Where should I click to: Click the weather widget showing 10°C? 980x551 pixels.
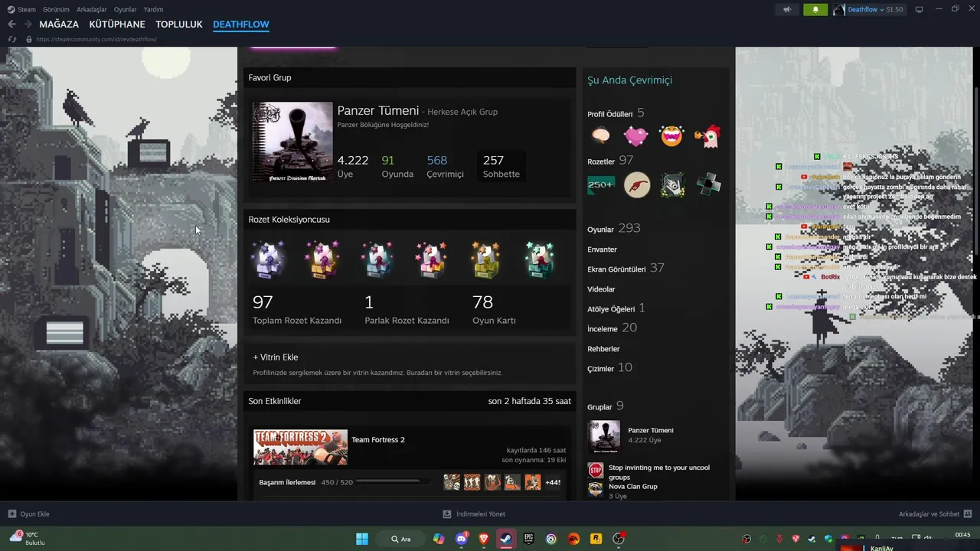pos(27,538)
